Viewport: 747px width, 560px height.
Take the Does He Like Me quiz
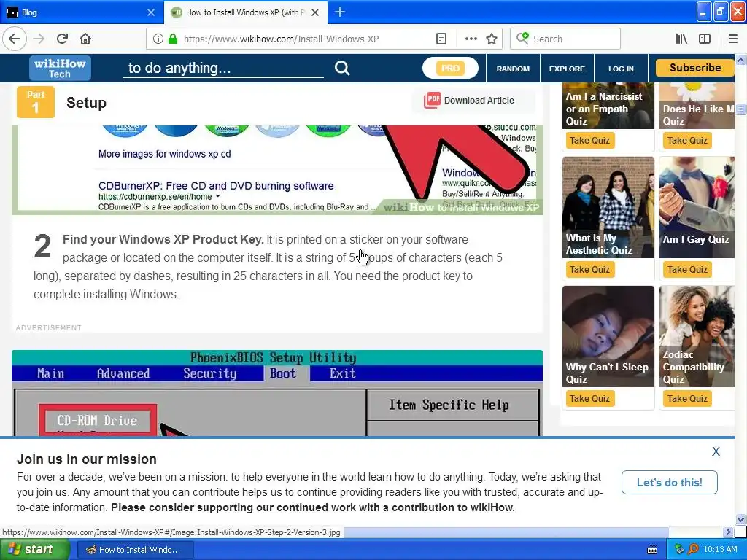[x=687, y=141]
